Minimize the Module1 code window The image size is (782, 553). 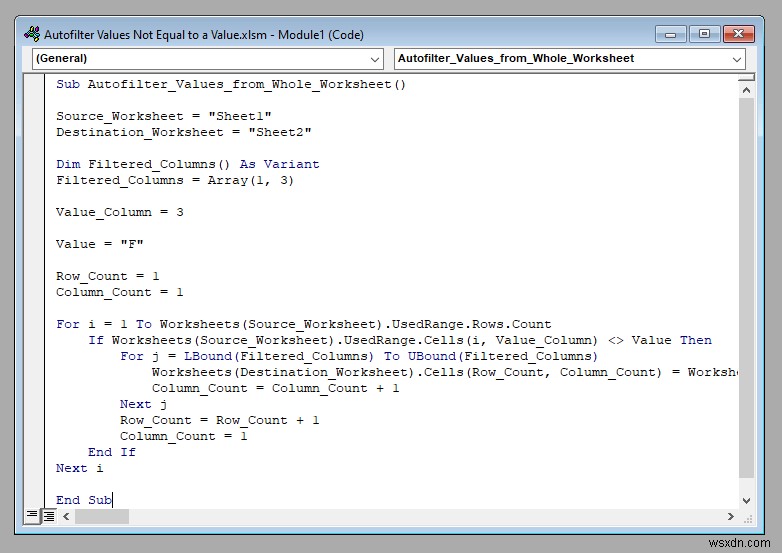(671, 34)
